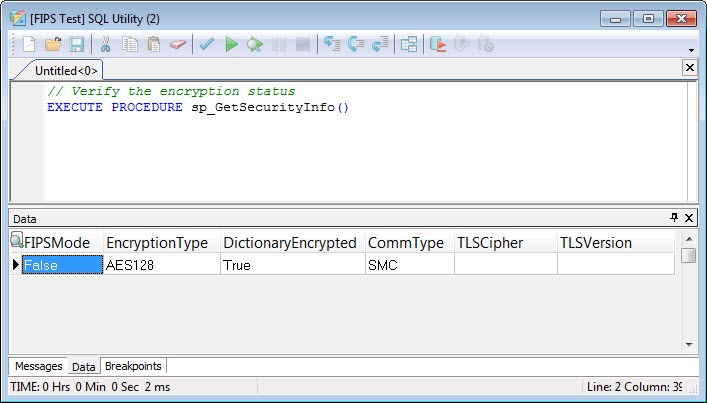Maximize the SQL Utility window
This screenshot has width=707, height=403.
pos(648,19)
